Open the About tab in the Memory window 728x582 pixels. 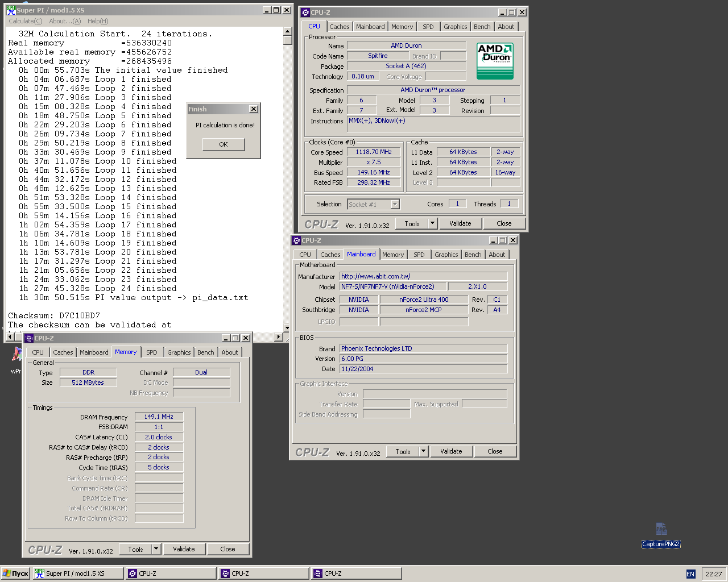point(230,352)
